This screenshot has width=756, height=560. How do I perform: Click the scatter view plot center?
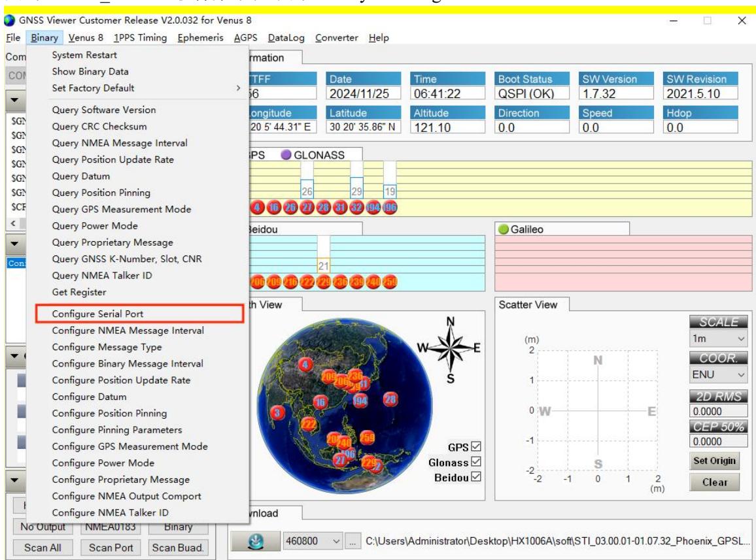[598, 411]
